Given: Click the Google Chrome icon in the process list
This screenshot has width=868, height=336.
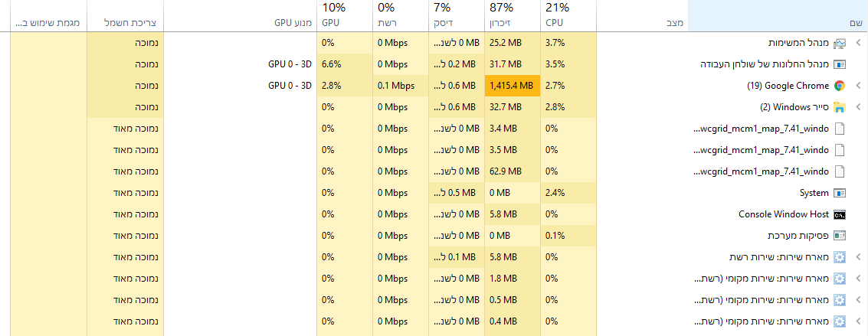Looking at the screenshot, I should pyautogui.click(x=839, y=86).
